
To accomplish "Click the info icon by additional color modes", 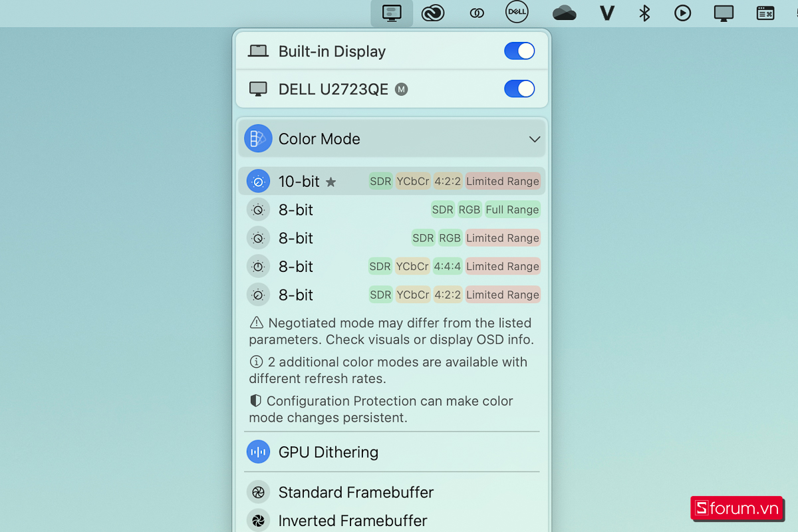I will point(256,362).
